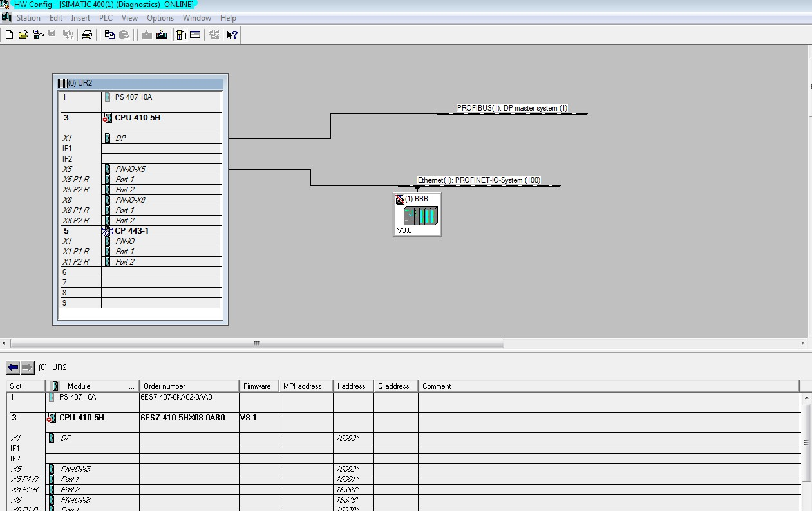
Task: Click the Paste toolbar icon
Action: pyautogui.click(x=124, y=35)
